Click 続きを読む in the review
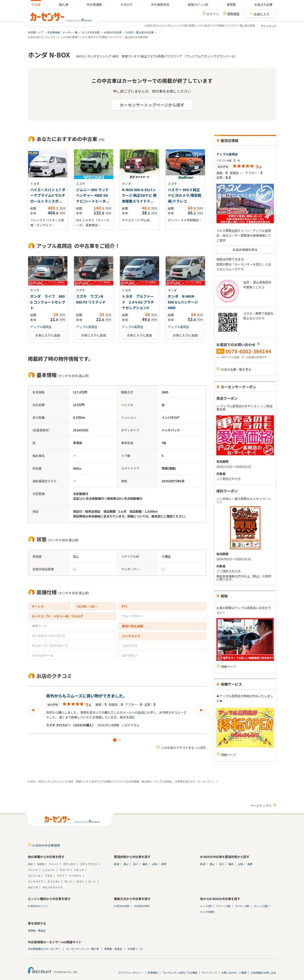 click(x=127, y=717)
